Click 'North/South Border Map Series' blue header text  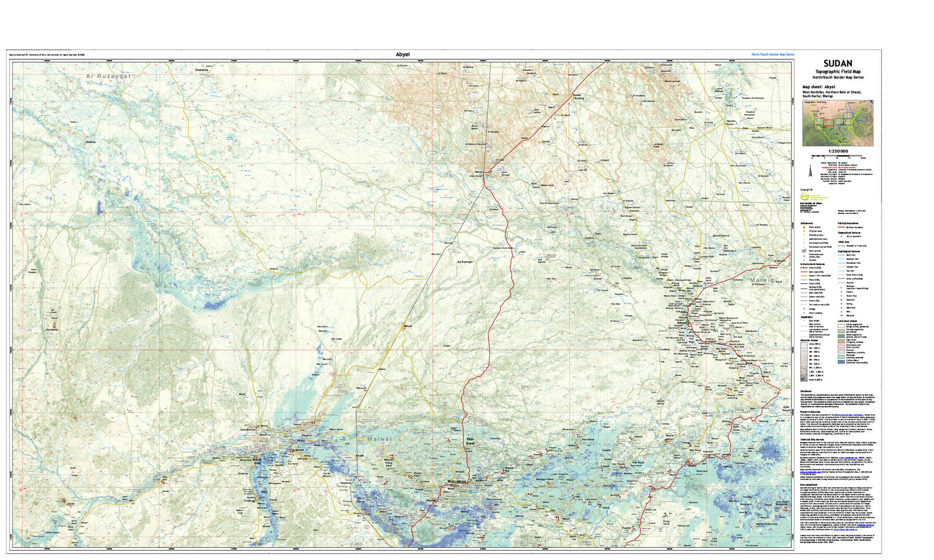(x=773, y=55)
